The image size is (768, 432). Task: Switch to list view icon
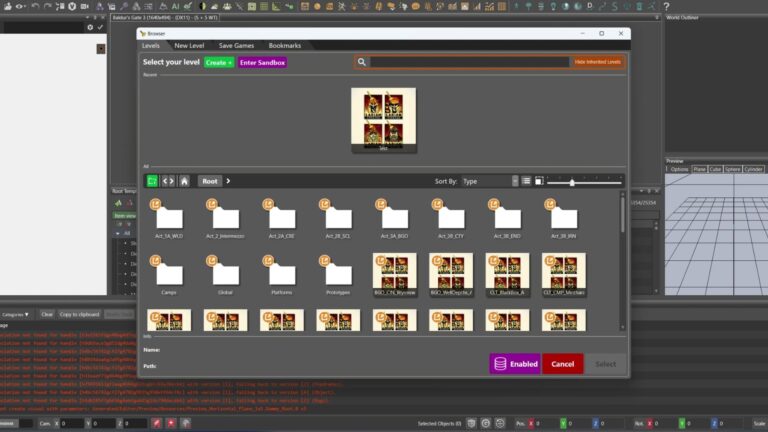pos(526,181)
